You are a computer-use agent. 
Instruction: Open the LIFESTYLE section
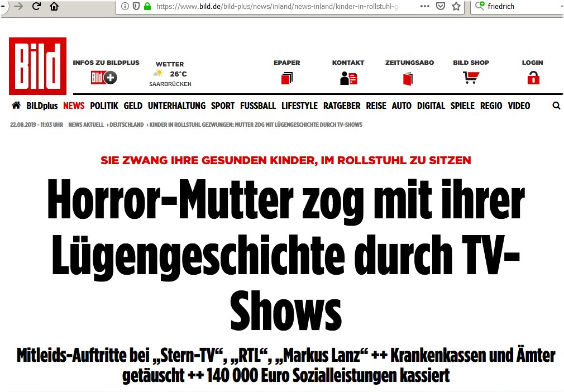[300, 106]
